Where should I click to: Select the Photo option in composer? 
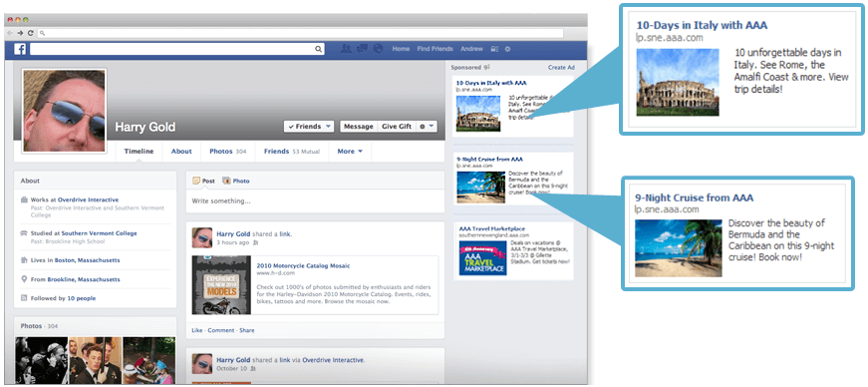[x=236, y=181]
